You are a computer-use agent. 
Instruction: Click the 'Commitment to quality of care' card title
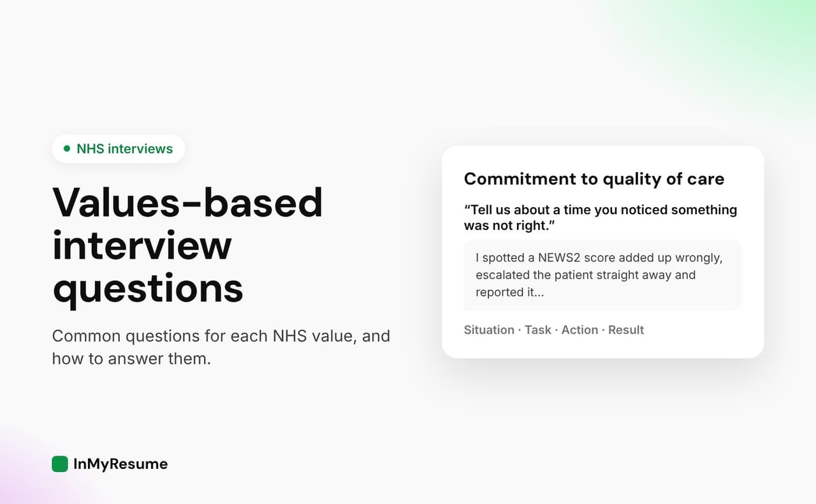click(594, 179)
